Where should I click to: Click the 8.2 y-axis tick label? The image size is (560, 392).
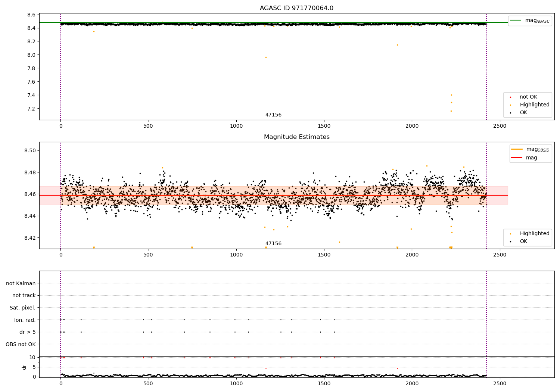tap(32, 41)
